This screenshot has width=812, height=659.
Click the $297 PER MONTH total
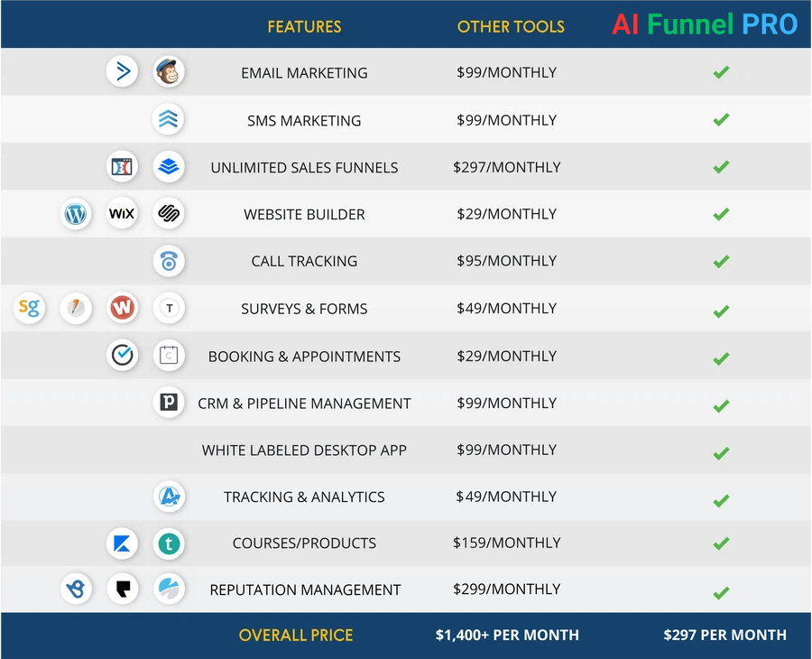tap(725, 636)
